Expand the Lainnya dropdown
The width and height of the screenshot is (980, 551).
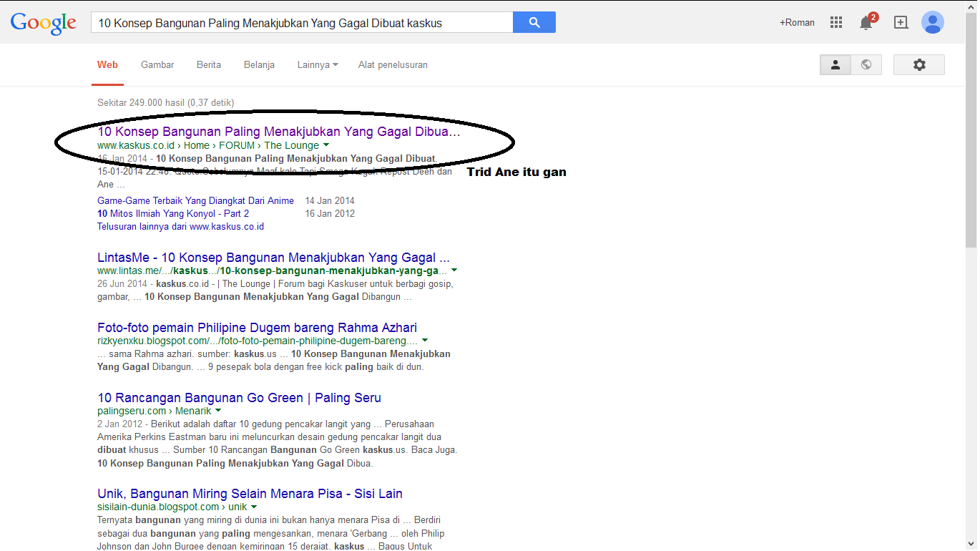point(318,64)
